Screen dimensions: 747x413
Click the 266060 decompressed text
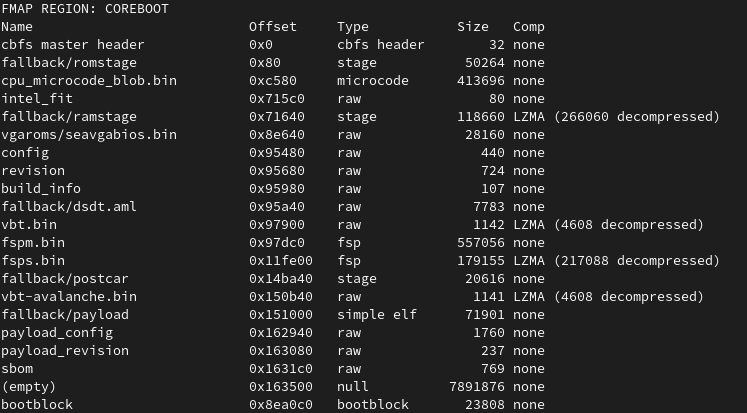(x=636, y=117)
